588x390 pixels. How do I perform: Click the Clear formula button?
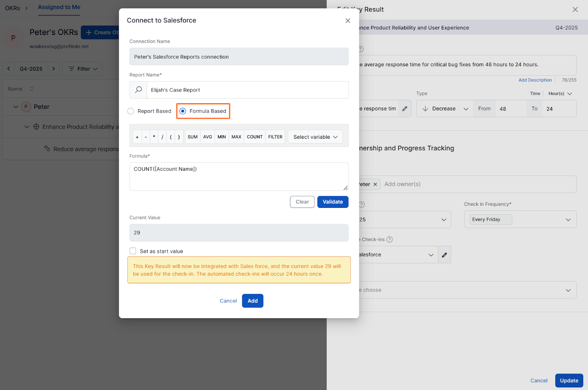coord(302,202)
